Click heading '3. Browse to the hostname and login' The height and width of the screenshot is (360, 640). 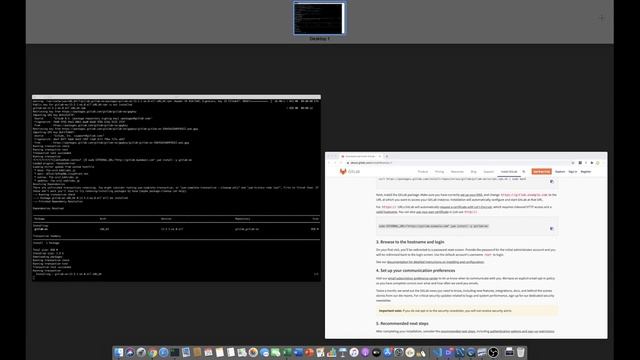click(x=410, y=242)
